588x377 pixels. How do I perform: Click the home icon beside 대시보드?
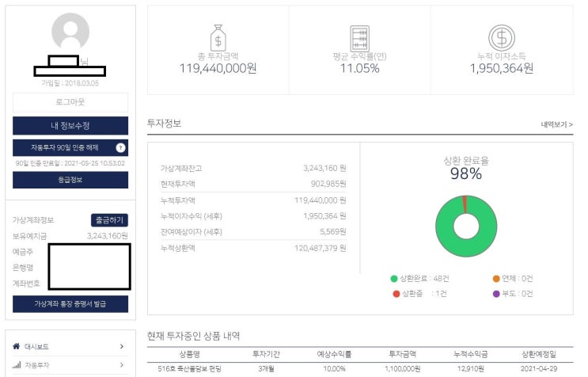[16, 346]
